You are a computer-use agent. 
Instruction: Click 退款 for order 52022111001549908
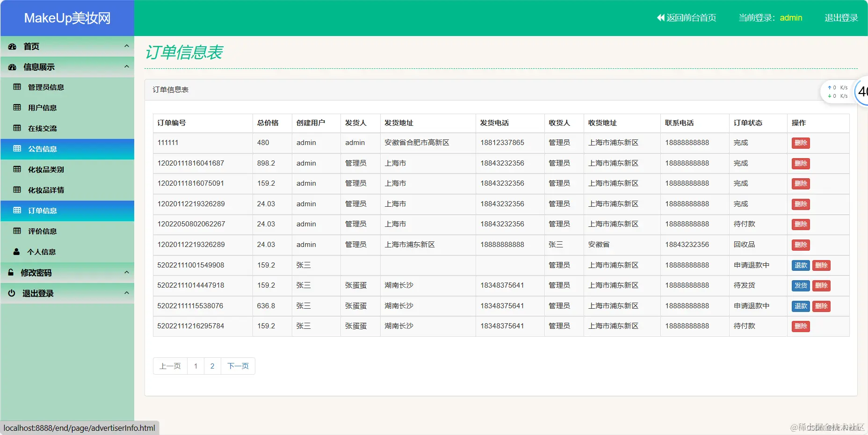pyautogui.click(x=801, y=265)
